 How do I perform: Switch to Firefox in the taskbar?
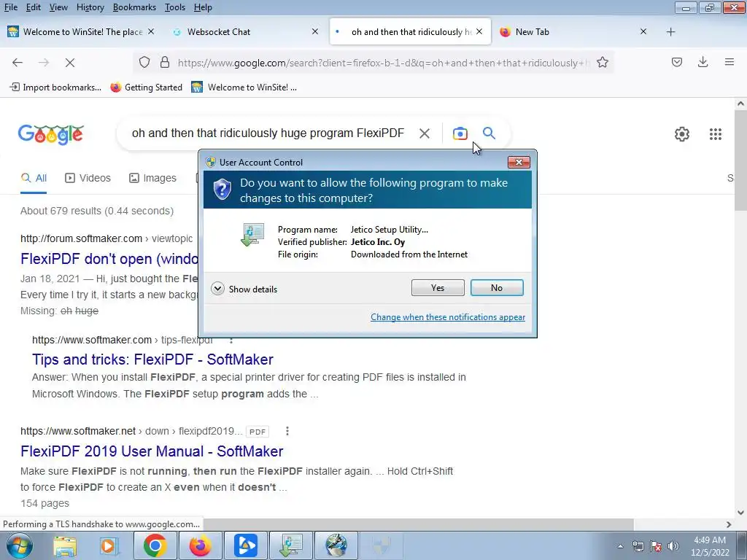[x=200, y=545]
